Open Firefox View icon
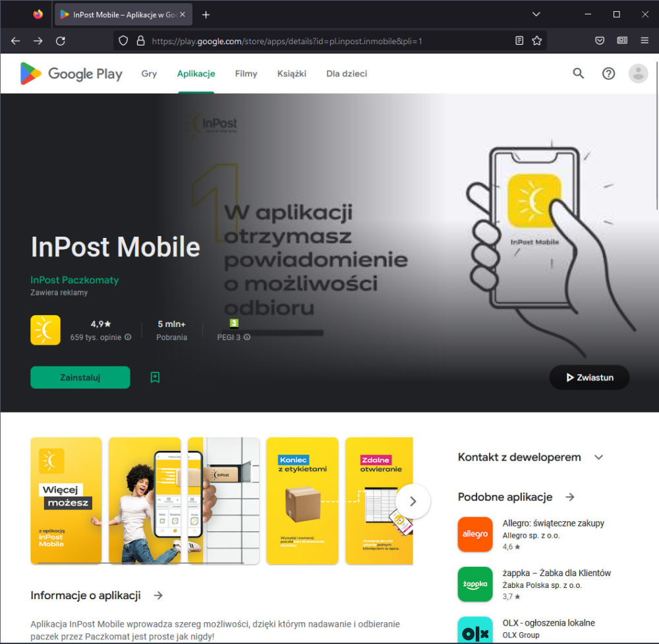Viewport: 659px width, 644px height. (x=38, y=15)
